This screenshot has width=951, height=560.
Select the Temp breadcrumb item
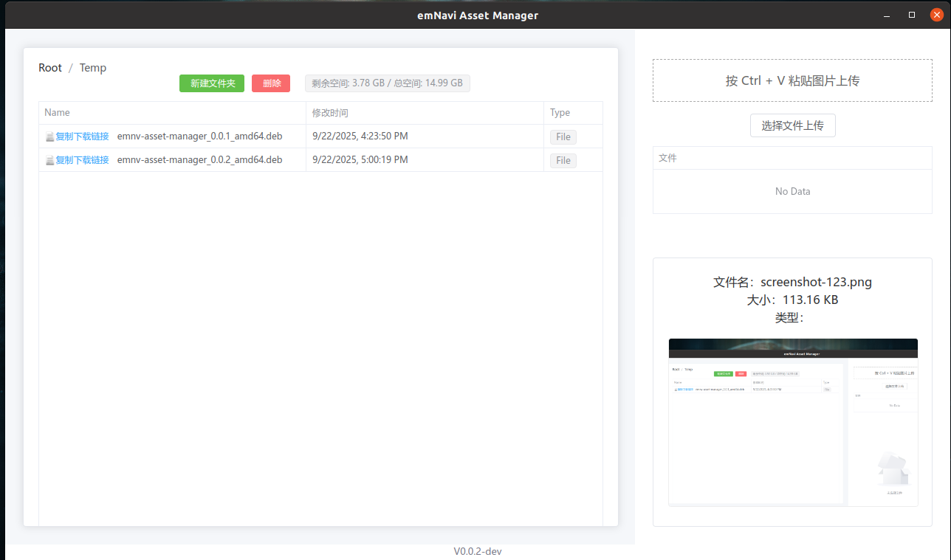(x=93, y=68)
